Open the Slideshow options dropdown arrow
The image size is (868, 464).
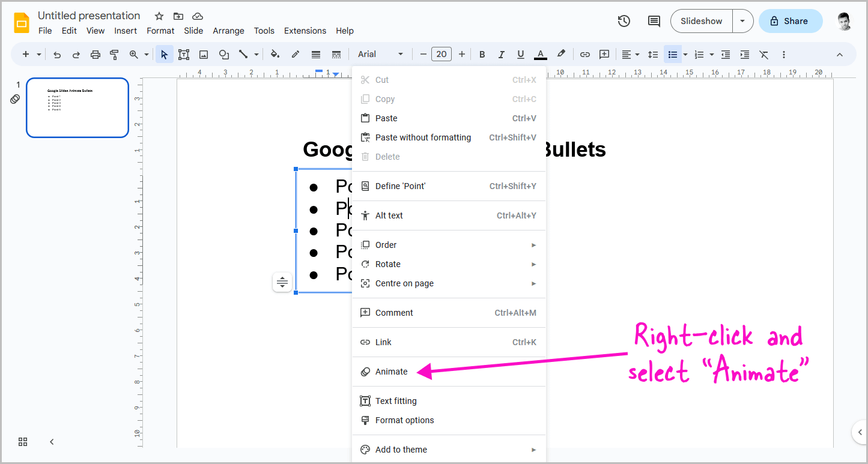click(743, 21)
